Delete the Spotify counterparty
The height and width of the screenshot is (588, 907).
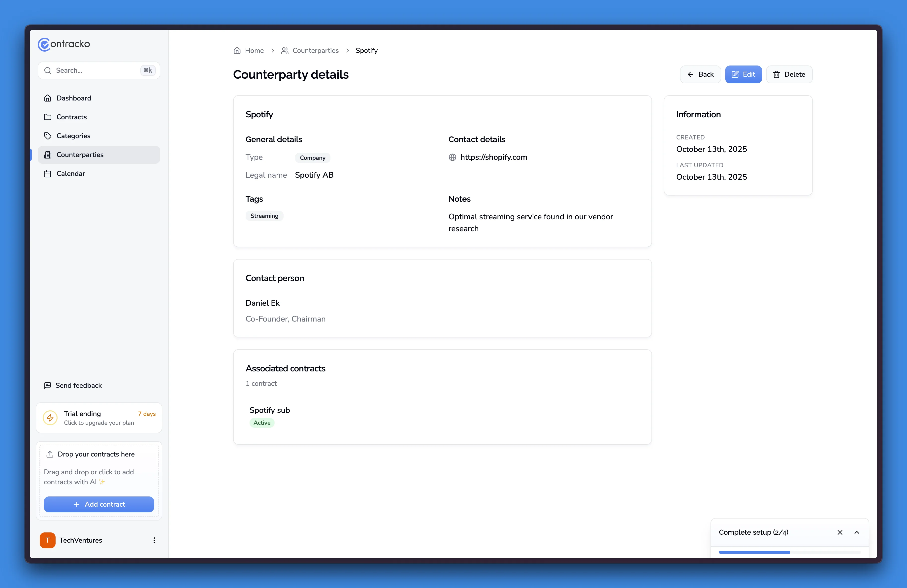(x=789, y=74)
